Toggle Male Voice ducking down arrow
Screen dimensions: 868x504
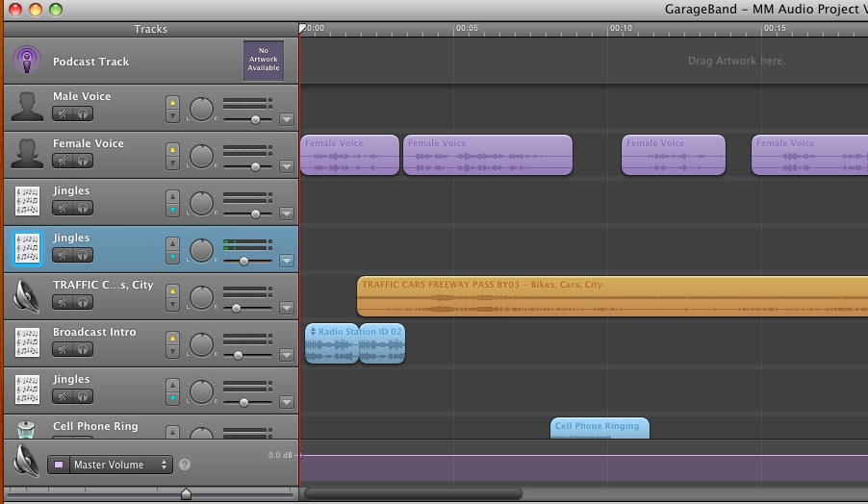[x=172, y=115]
